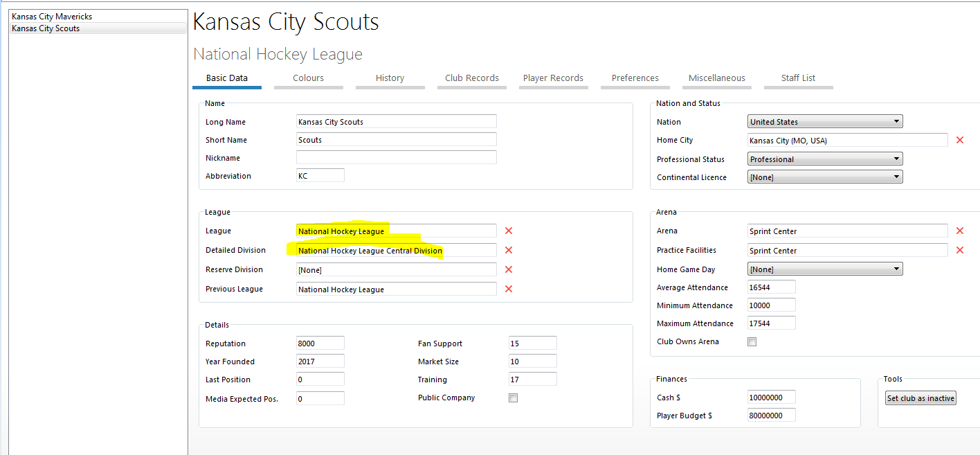
Task: Open the Continental Licence dropdown
Action: tap(825, 177)
